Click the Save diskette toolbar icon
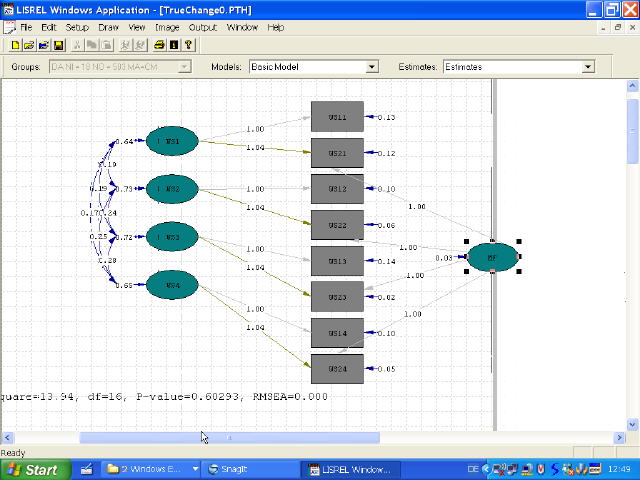This screenshot has width=640, height=480. point(59,45)
